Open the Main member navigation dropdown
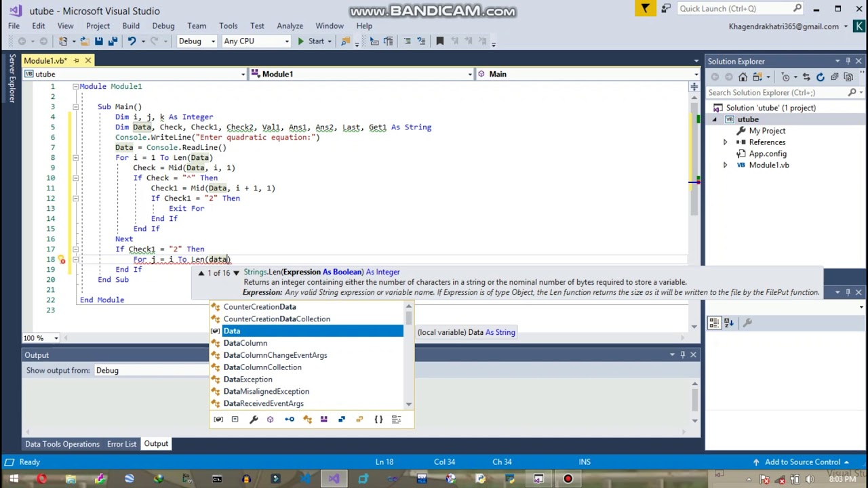868x488 pixels. (587, 74)
